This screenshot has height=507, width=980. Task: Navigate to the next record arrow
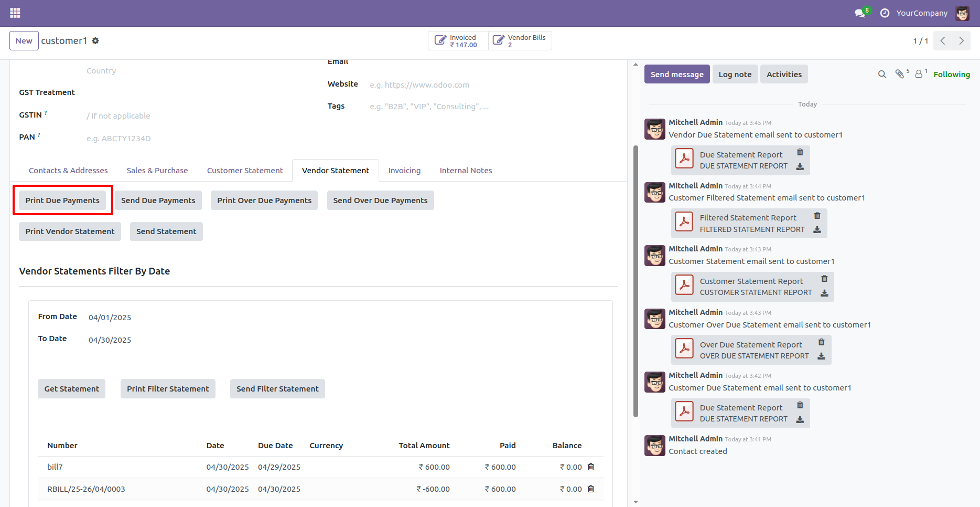click(x=961, y=40)
